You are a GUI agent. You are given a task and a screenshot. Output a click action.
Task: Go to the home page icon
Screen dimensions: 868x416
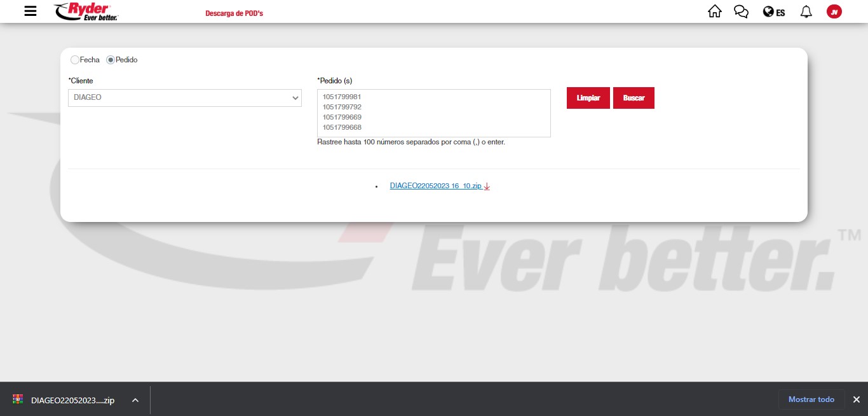click(715, 11)
